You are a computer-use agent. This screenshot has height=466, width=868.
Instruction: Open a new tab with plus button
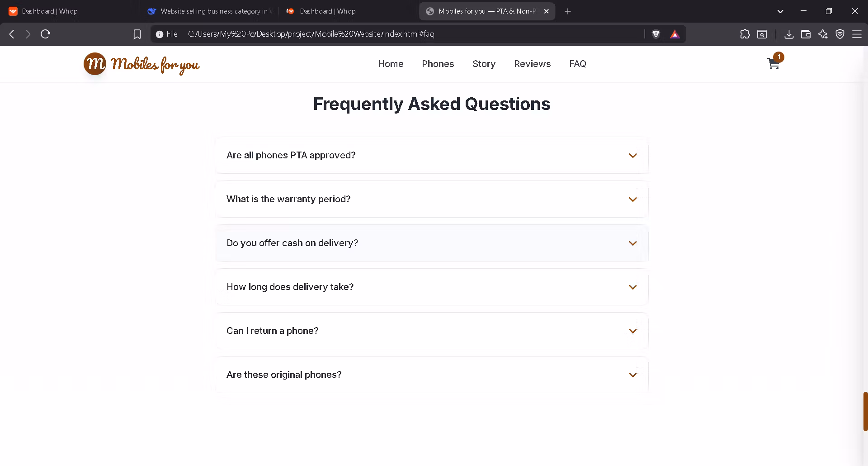[x=568, y=11]
